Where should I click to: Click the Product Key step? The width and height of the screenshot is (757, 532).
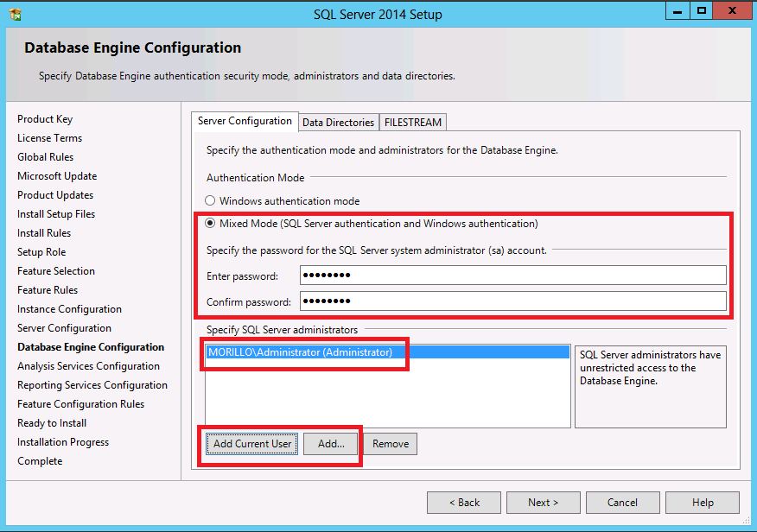[x=45, y=119]
